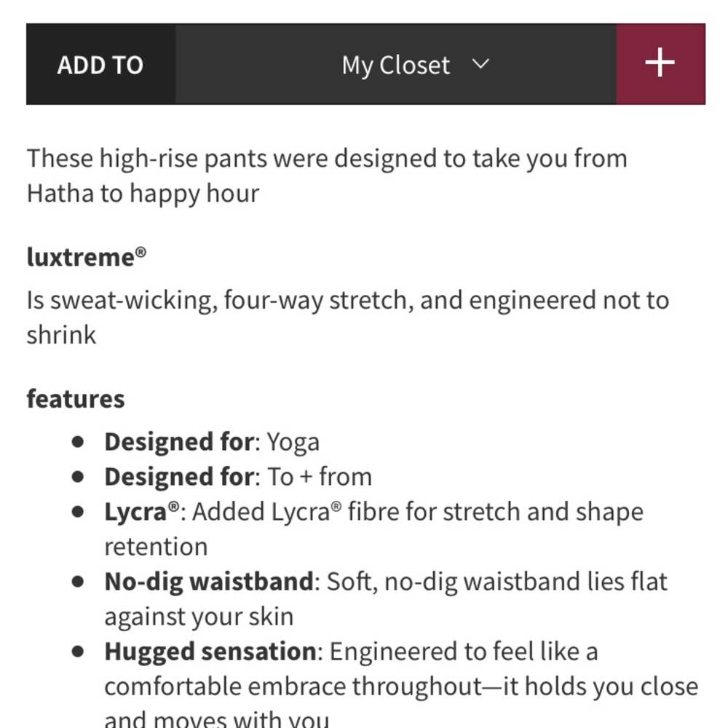The height and width of the screenshot is (728, 728).
Task: Click bullet point beside No-dig waistband
Action: click(78, 582)
